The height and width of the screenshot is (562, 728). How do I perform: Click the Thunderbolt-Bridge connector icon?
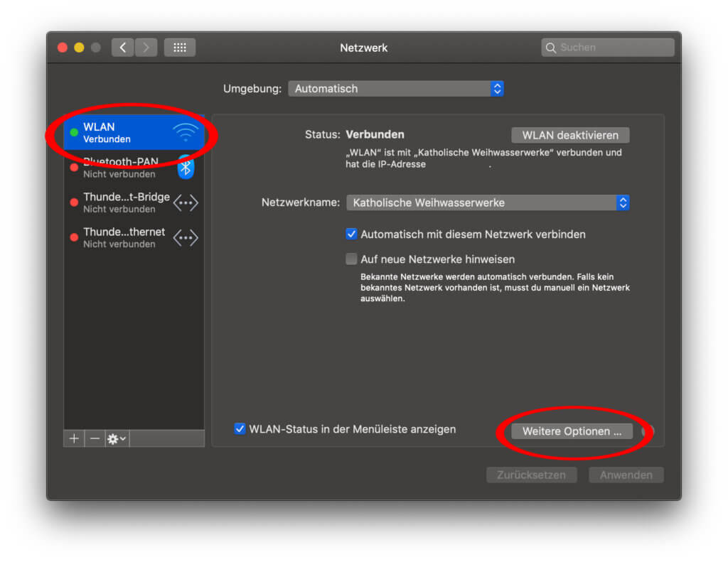point(186,202)
